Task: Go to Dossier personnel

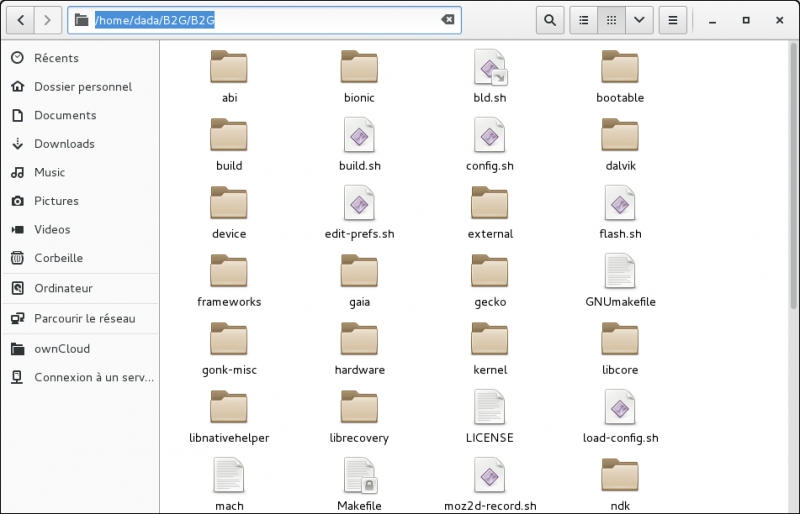Action: 81,87
